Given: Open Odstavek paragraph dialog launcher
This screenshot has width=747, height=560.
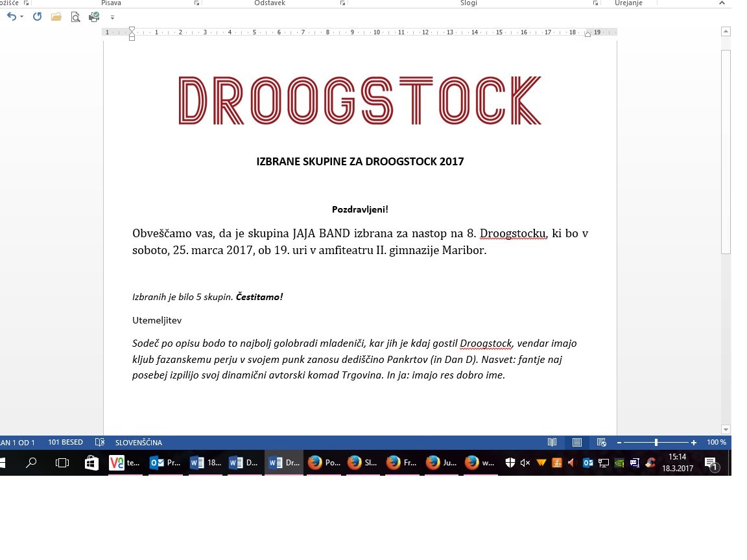Looking at the screenshot, I should point(342,3).
